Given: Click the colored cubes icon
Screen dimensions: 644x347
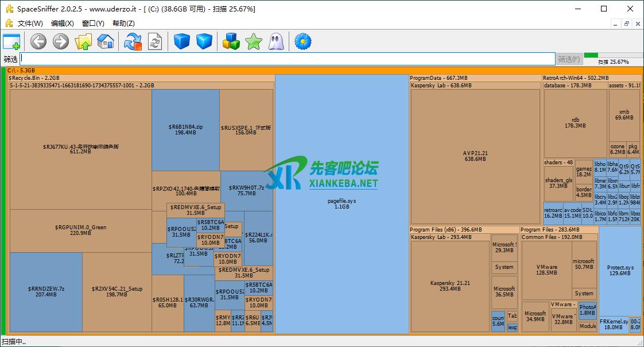Looking at the screenshot, I should [231, 41].
